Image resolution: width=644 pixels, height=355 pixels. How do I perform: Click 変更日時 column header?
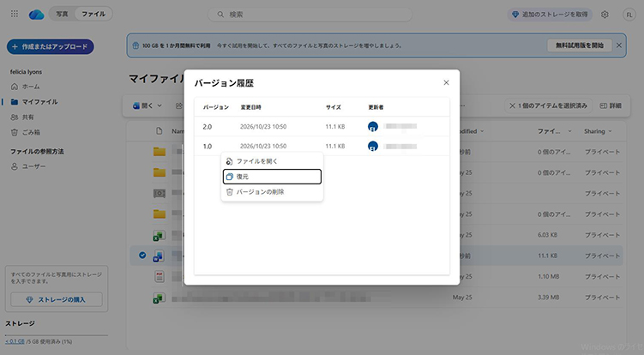250,107
